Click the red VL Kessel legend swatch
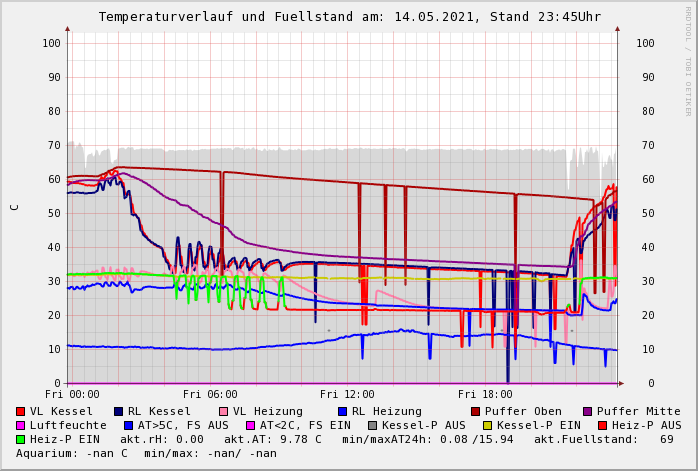The image size is (698, 471). (x=21, y=411)
